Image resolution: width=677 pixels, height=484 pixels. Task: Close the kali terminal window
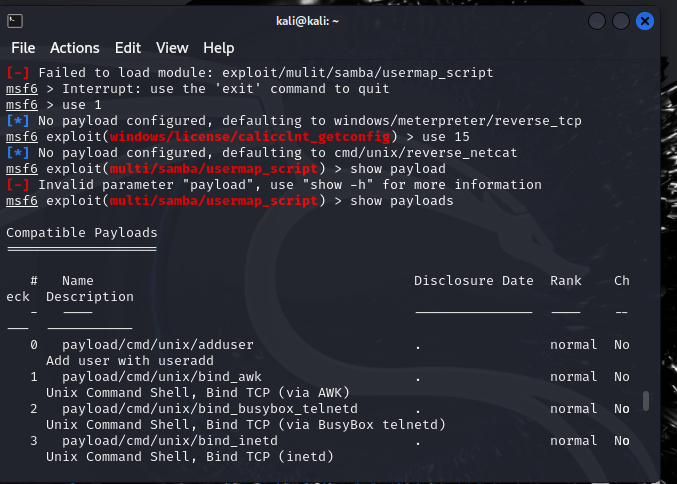645,20
